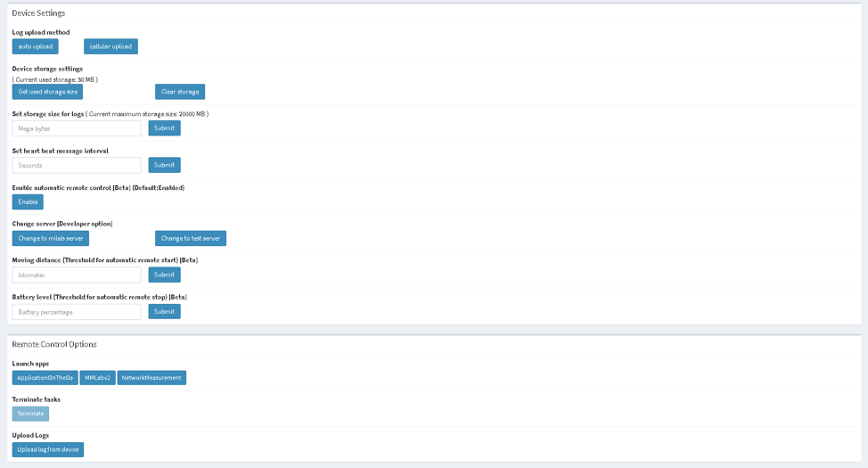
Task: Upload log from device
Action: pyautogui.click(x=47, y=449)
